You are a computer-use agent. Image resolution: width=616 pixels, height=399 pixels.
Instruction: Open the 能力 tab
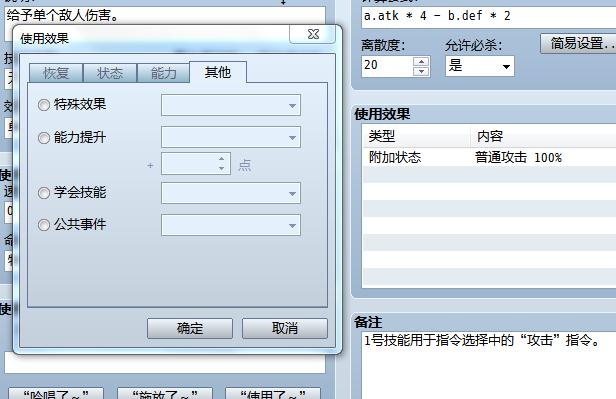pyautogui.click(x=163, y=73)
